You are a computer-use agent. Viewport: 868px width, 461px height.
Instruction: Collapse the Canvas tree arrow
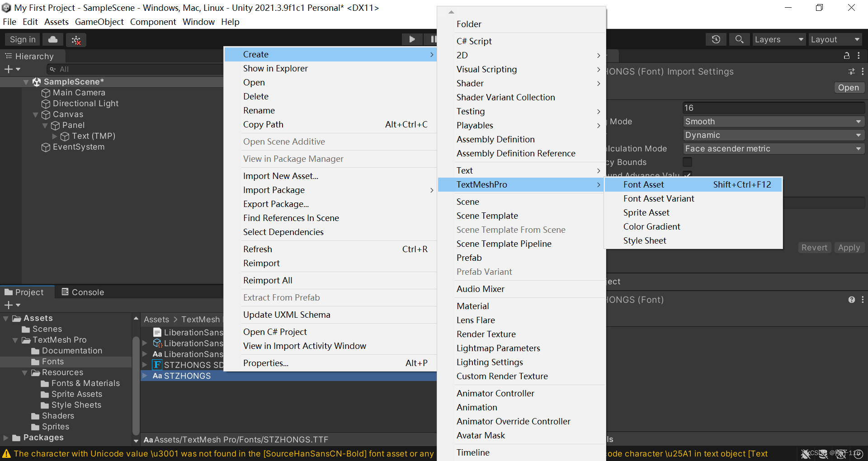tap(35, 115)
